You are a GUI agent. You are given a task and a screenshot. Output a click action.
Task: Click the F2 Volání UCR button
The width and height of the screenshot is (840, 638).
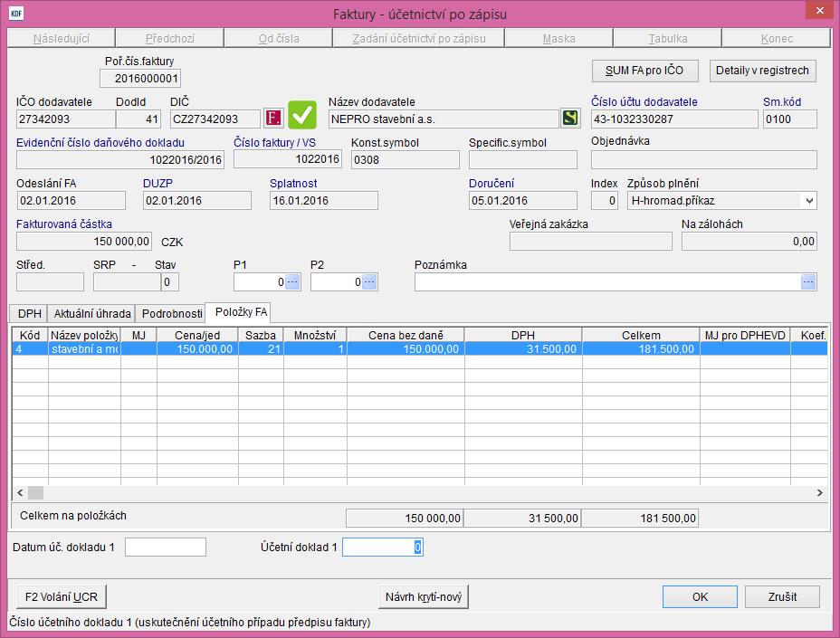point(62,596)
